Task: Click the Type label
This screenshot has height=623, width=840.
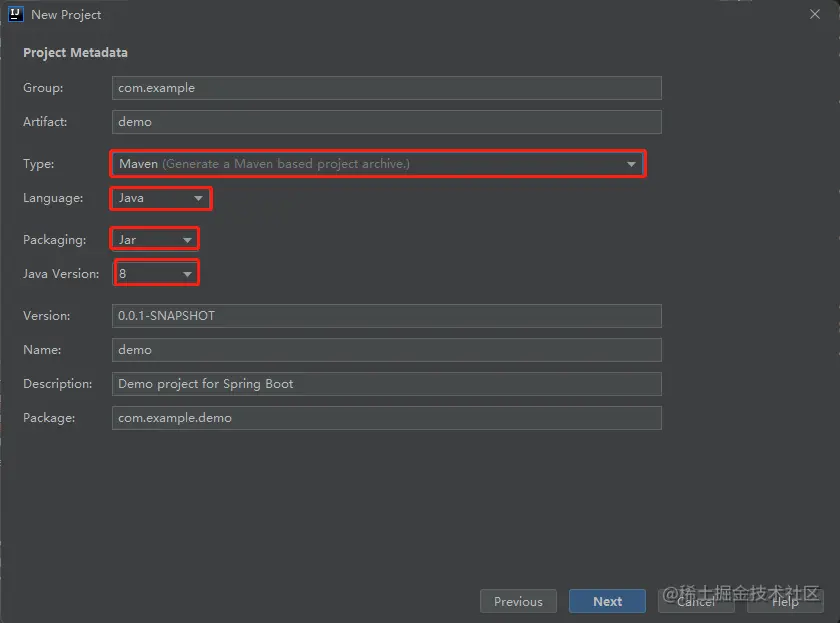Action: click(x=39, y=164)
